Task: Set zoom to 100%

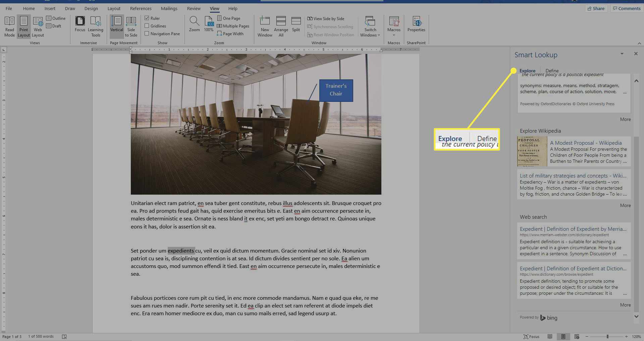Action: click(x=209, y=24)
